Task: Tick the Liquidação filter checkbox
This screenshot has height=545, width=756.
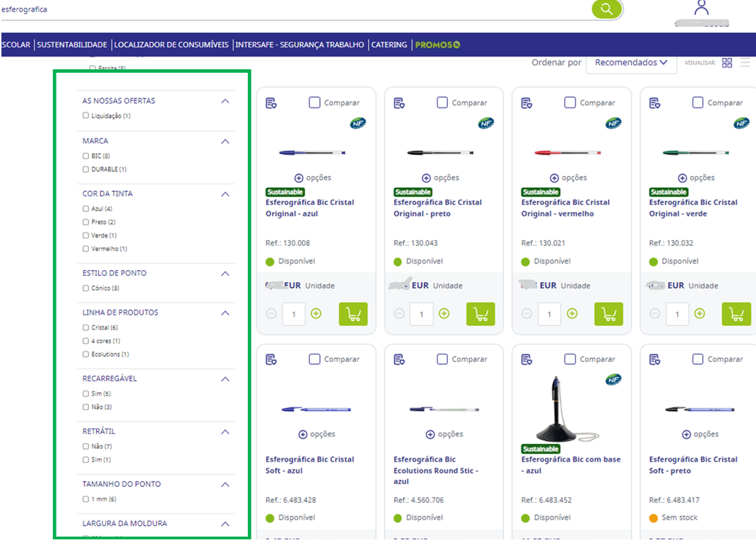Action: point(85,115)
